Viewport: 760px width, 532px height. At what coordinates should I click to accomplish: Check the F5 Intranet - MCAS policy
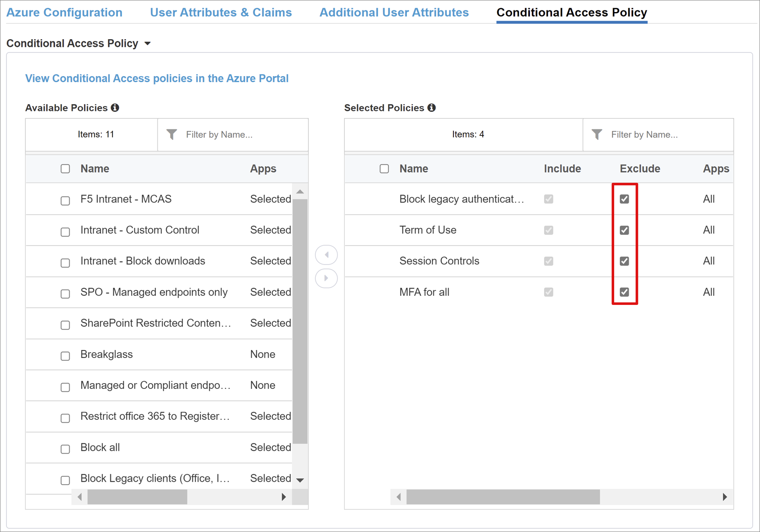click(65, 200)
